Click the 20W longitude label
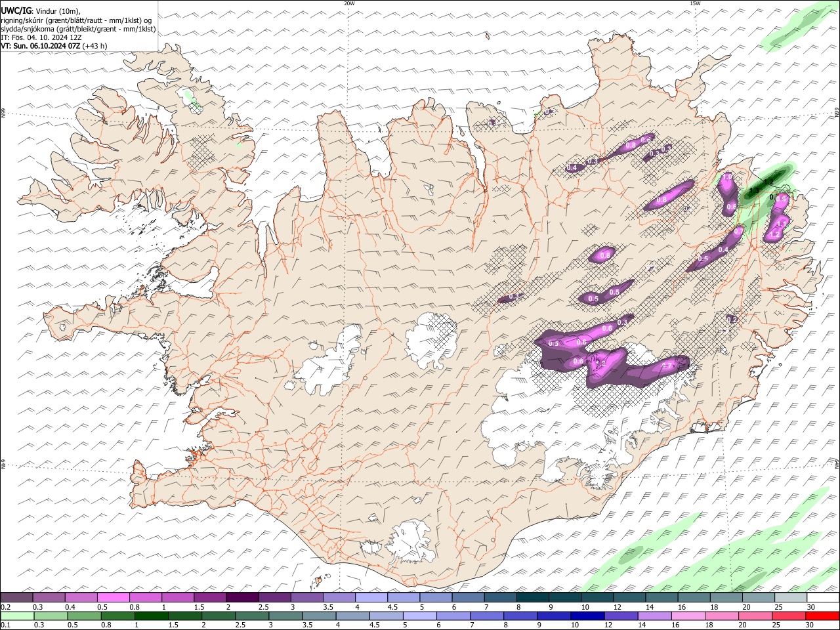 point(349,3)
